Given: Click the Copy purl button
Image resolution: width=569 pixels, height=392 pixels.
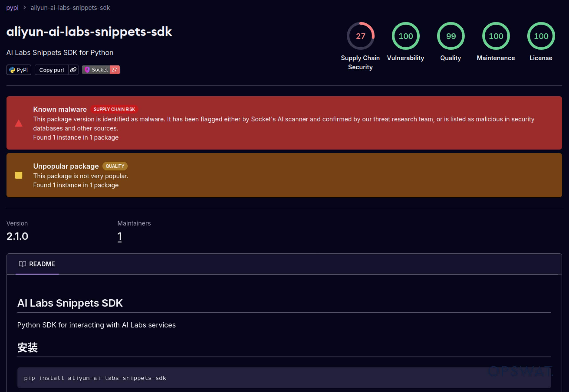Looking at the screenshot, I should tap(52, 70).
